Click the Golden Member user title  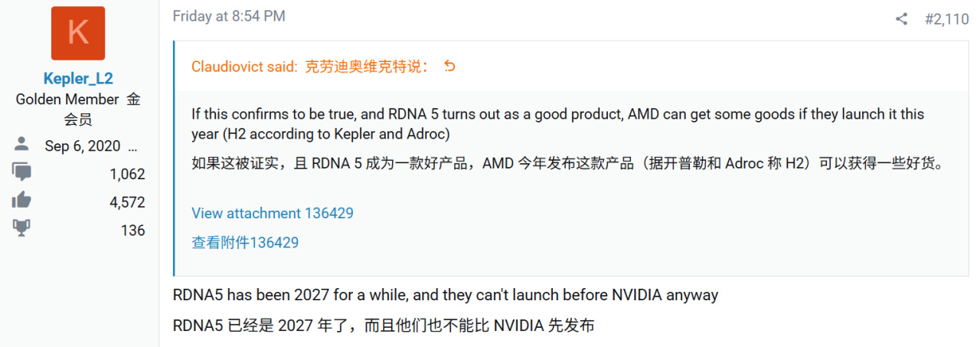click(x=67, y=100)
